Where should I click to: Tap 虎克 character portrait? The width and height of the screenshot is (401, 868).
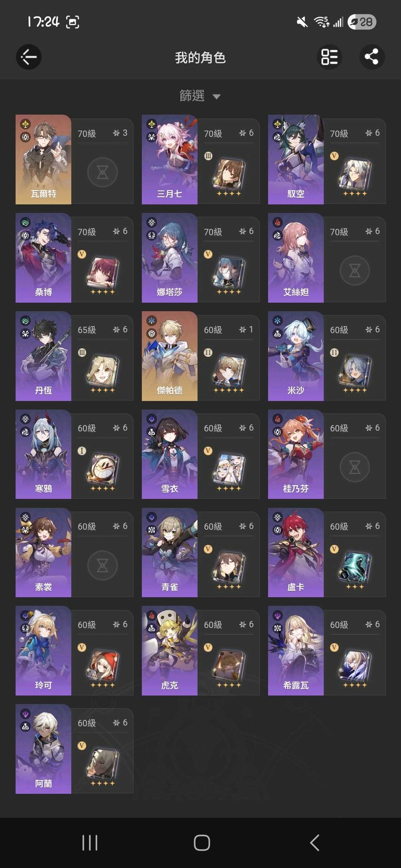coord(169,651)
